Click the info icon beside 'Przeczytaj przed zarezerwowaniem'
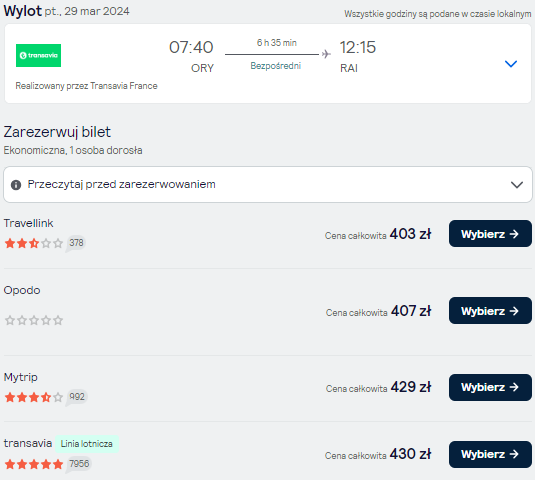The width and height of the screenshot is (535, 480). 16,185
